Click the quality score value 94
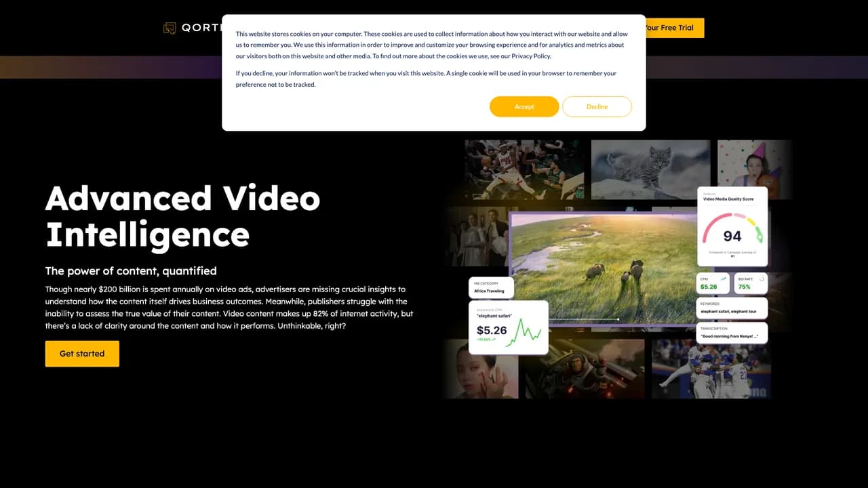This screenshot has width=868, height=488. coord(732,236)
